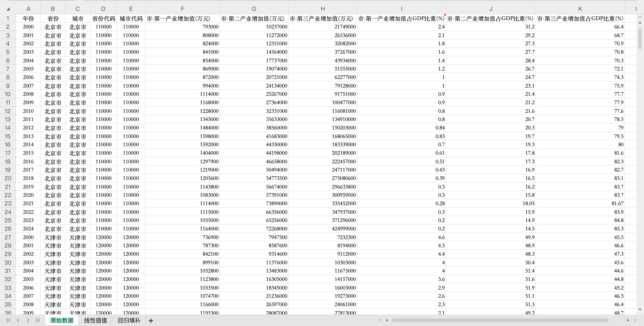
Task: Jump to the first sheet tab
Action: tap(8, 320)
